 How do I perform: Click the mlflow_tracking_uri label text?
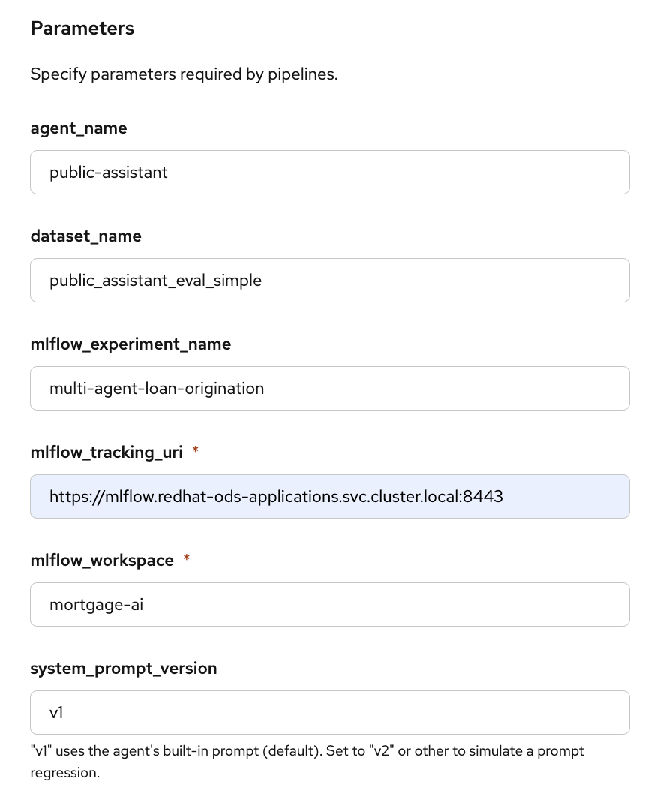pos(106,453)
